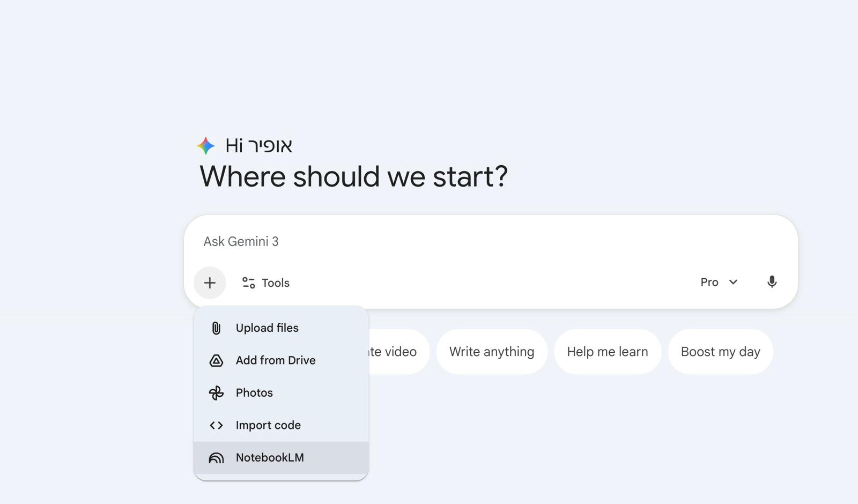Click the Import code brackets icon

pyautogui.click(x=216, y=425)
